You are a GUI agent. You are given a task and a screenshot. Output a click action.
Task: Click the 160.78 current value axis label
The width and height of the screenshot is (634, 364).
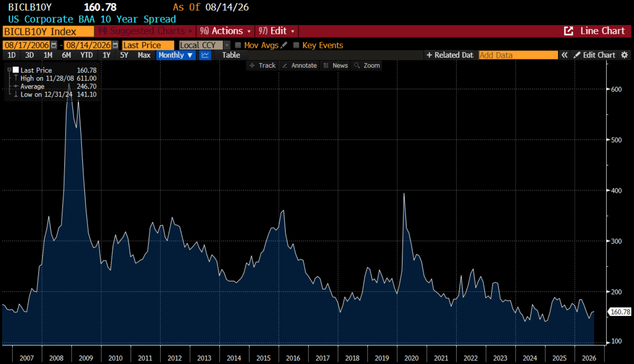point(620,312)
